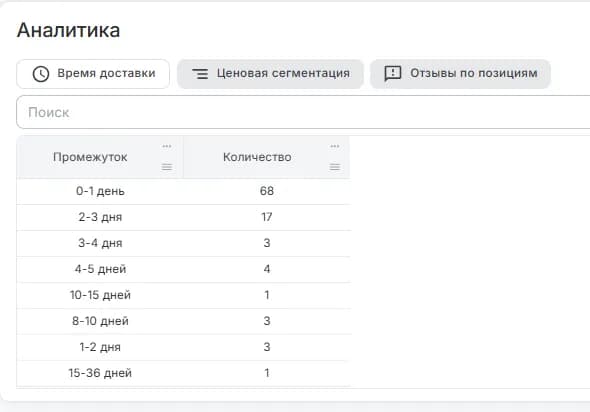The height and width of the screenshot is (412, 590).
Task: Open three-dots menu of Промежуток column
Action: pyautogui.click(x=167, y=146)
